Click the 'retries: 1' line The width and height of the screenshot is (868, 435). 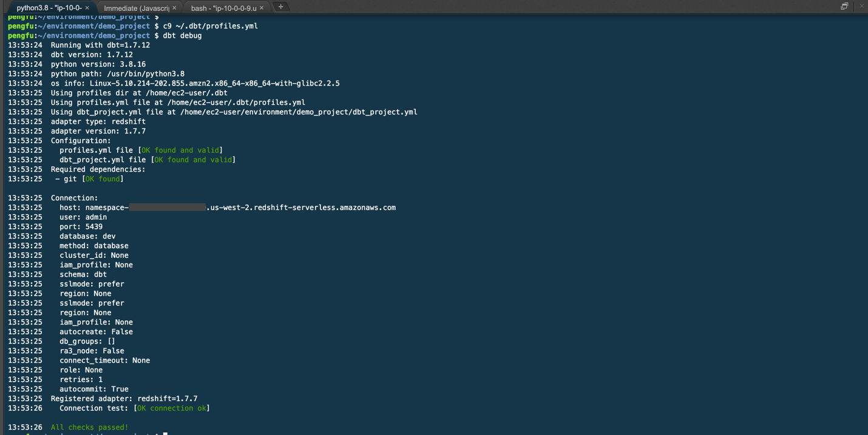[x=81, y=380]
